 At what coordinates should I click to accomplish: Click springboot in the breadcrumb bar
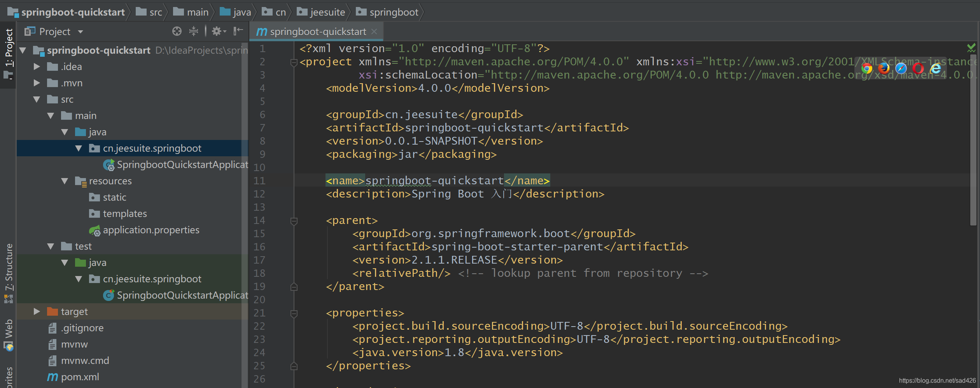pyautogui.click(x=394, y=12)
